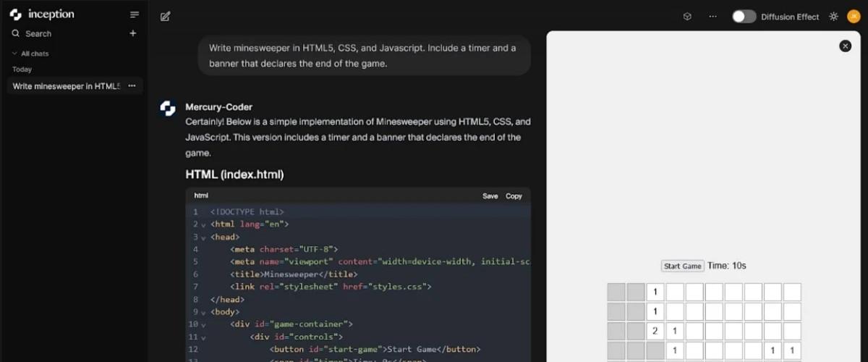Collapse the All chats section

[14, 54]
